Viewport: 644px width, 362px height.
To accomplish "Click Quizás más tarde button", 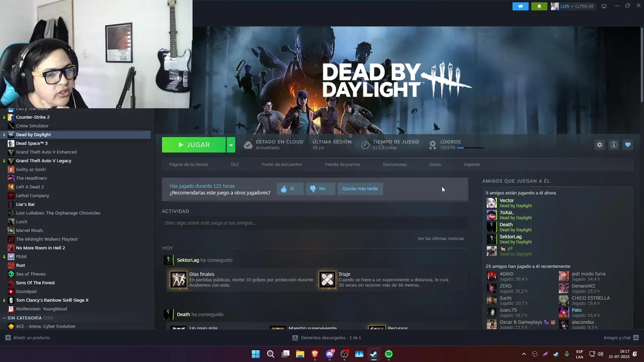I will tap(360, 189).
